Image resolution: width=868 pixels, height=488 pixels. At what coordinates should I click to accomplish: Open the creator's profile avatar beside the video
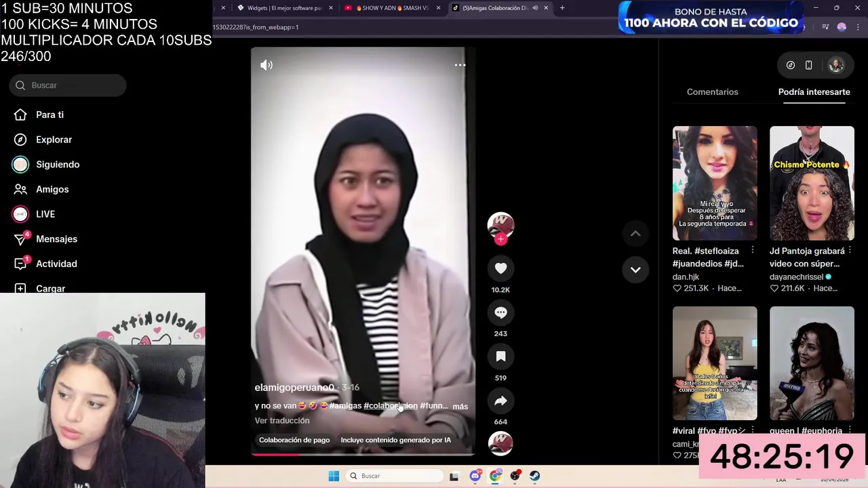coord(500,224)
